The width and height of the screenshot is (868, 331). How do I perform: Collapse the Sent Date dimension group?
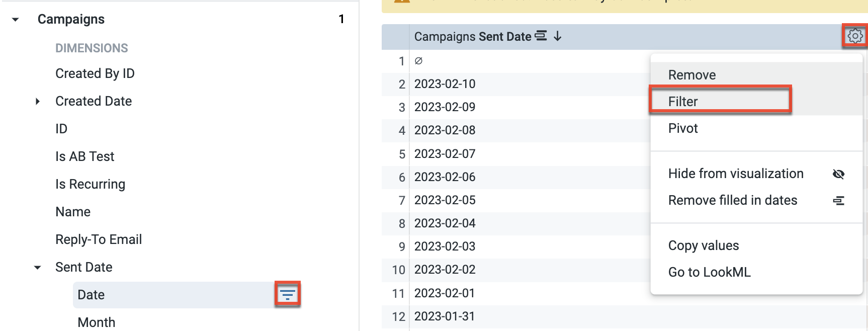click(38, 268)
